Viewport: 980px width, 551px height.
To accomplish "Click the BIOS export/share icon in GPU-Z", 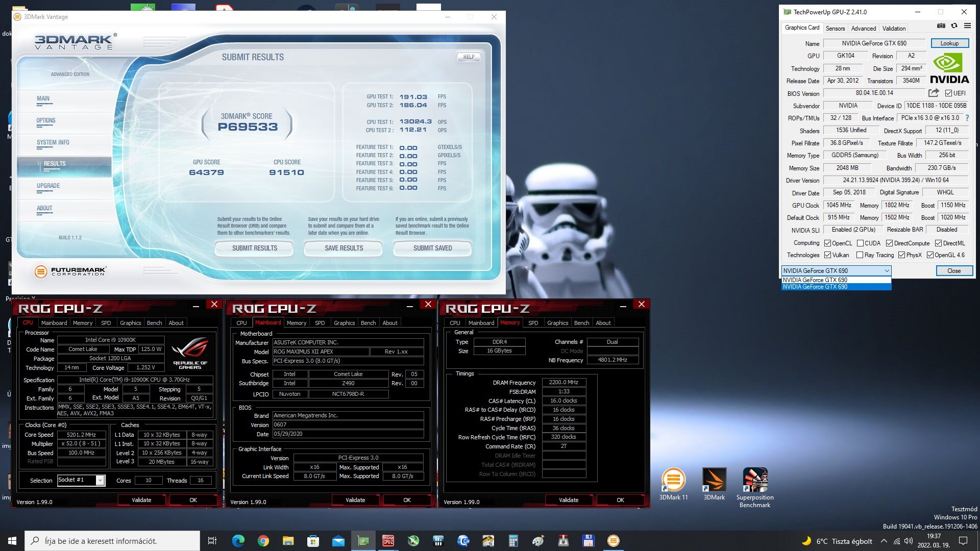I will [934, 93].
